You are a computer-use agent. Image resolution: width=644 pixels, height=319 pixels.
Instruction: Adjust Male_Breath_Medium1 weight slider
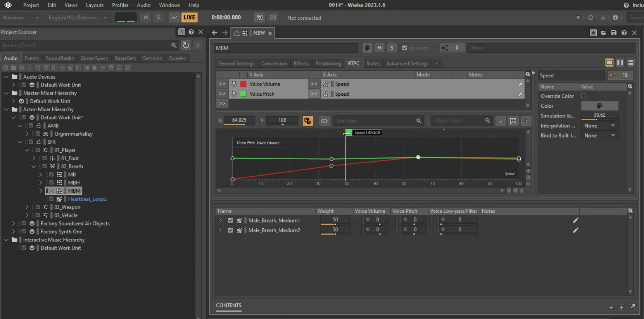click(335, 220)
